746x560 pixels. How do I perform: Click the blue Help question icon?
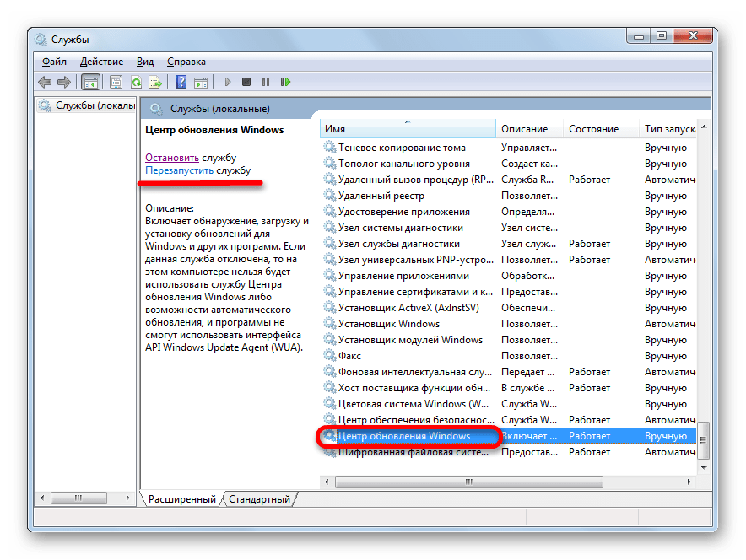[181, 82]
